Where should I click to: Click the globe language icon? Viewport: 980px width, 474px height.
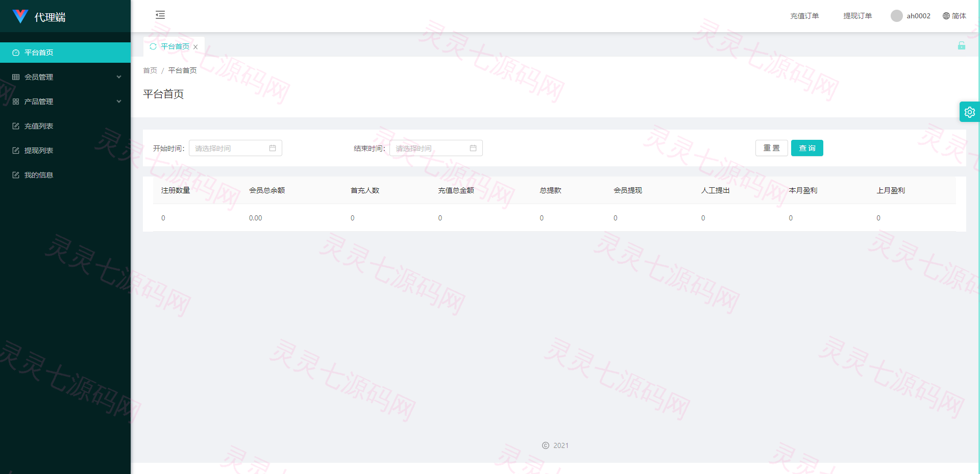pyautogui.click(x=946, y=16)
